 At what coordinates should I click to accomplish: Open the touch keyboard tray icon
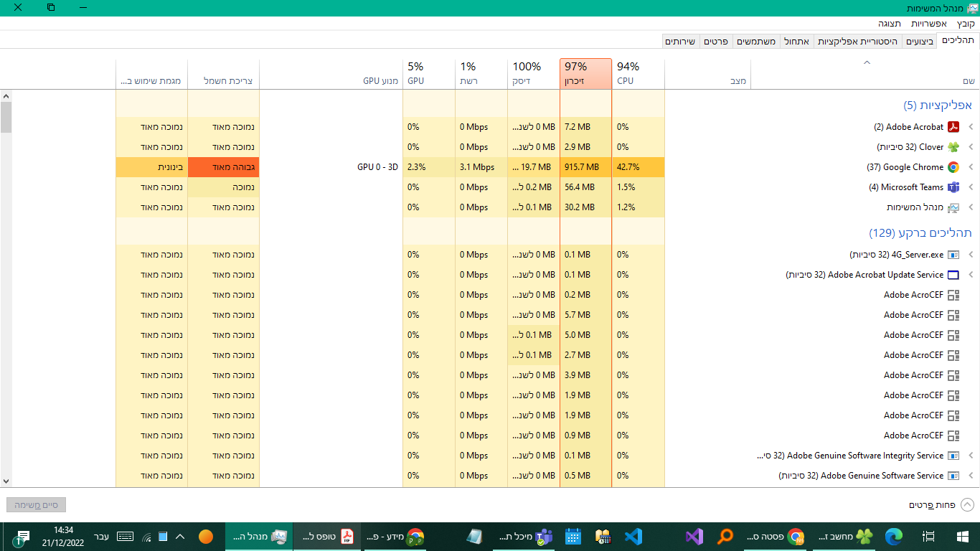coord(125,537)
